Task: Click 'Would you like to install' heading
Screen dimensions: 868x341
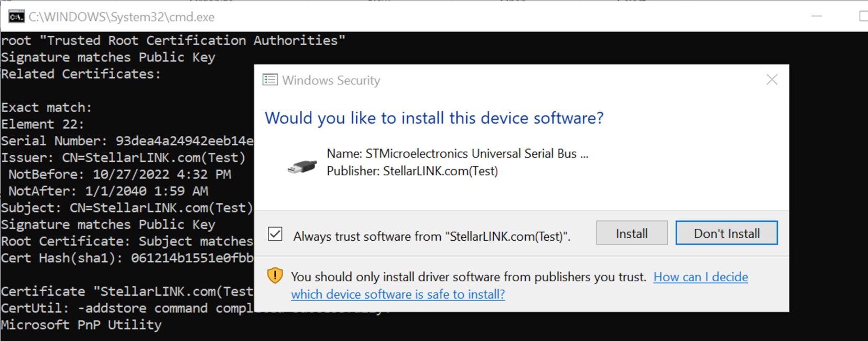Action: tap(434, 118)
